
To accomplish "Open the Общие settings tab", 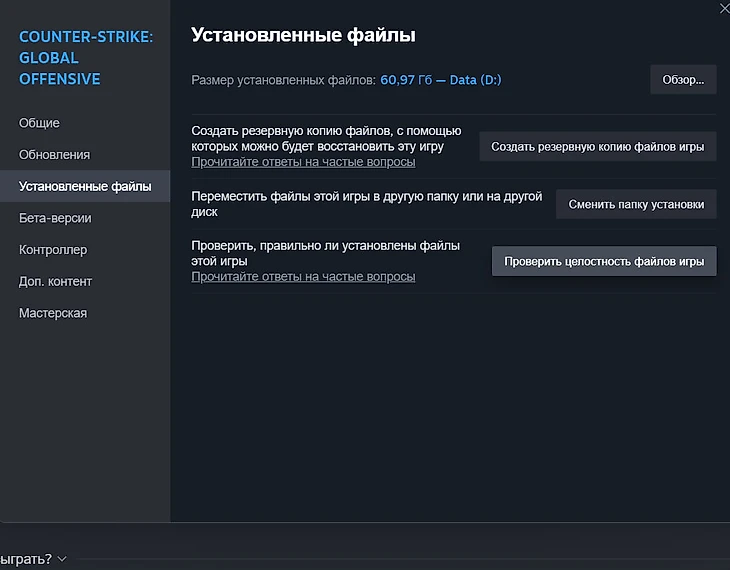I will [x=39, y=123].
